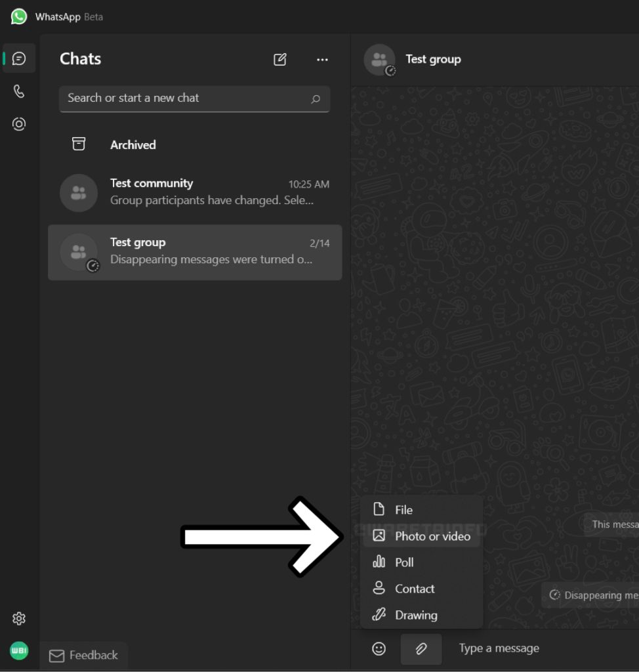Click Disappearing messages were turned on preview
This screenshot has height=672, width=639.
(x=211, y=260)
